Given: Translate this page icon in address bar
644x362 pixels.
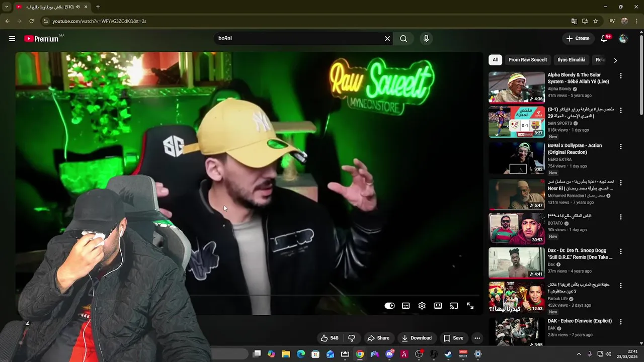Looking at the screenshot, I should (574, 21).
